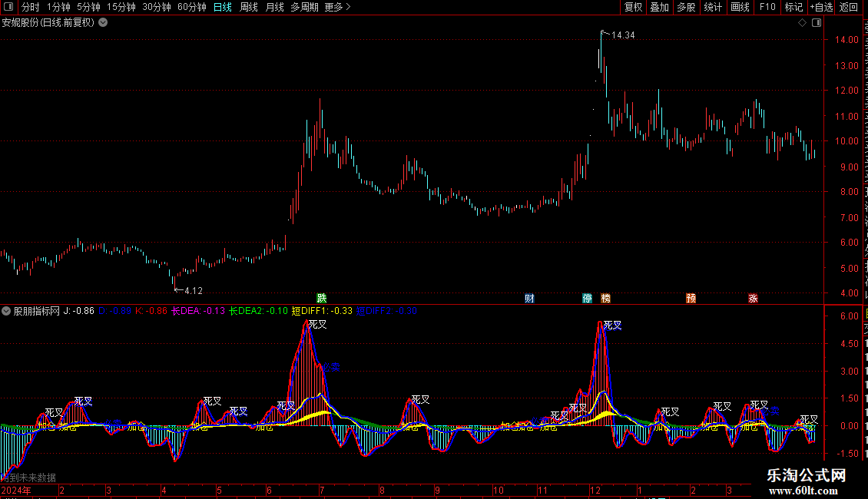This screenshot has width=868, height=499.
Task: Switch to 1分钟 period
Action: 58,7
